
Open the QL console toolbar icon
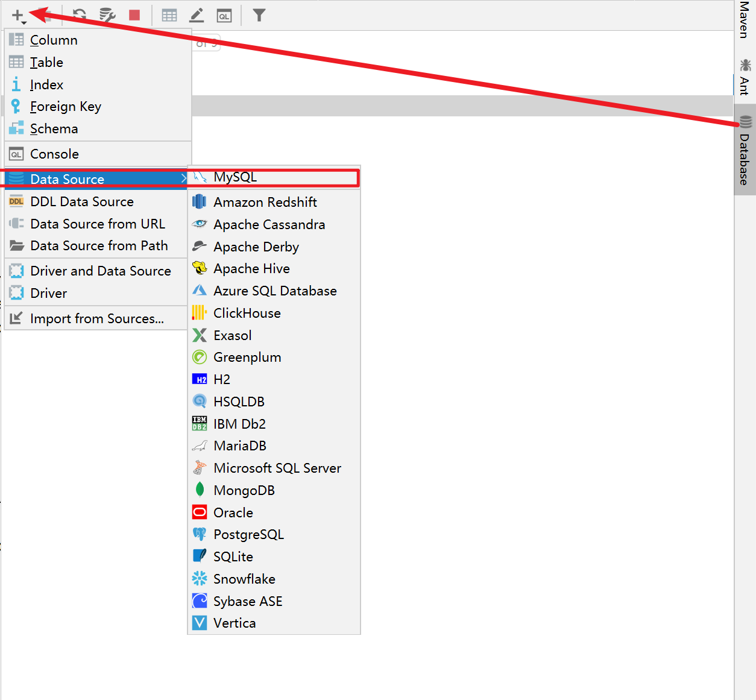pyautogui.click(x=224, y=16)
